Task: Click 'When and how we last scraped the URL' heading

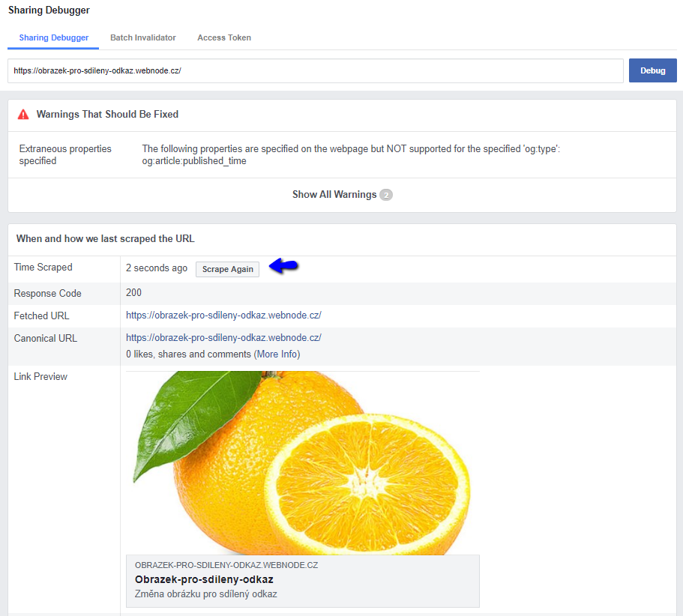Action: [106, 238]
